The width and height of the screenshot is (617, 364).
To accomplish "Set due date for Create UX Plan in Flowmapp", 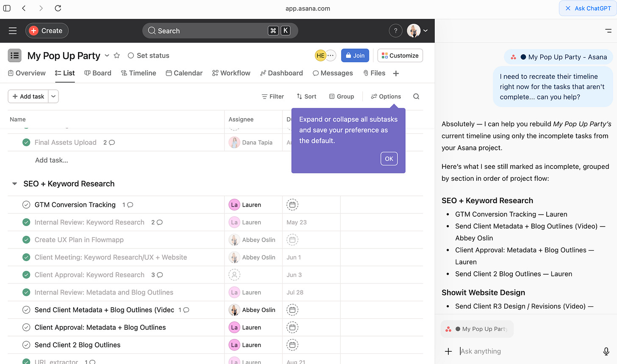I will (x=292, y=240).
